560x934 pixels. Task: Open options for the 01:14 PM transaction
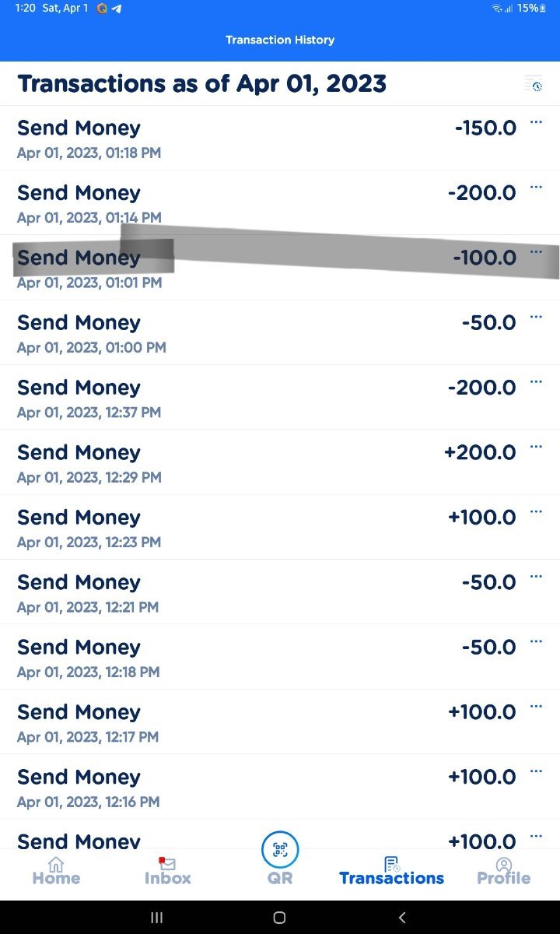click(536, 187)
